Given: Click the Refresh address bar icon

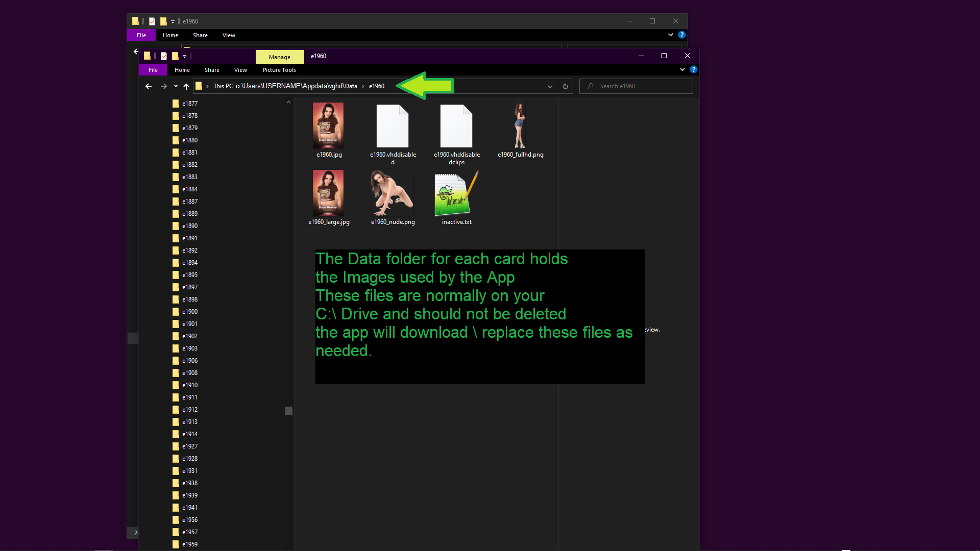Looking at the screenshot, I should tap(566, 86).
